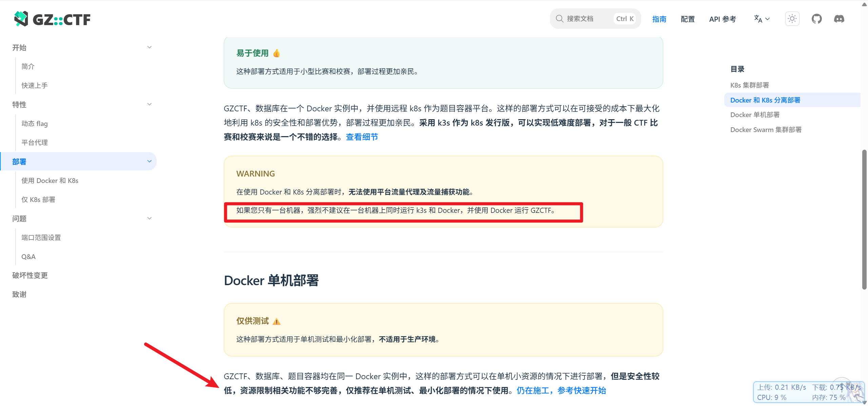The width and height of the screenshot is (868, 406).
Task: Jump to Docker 单机部署 in table of contents
Action: 755,115
